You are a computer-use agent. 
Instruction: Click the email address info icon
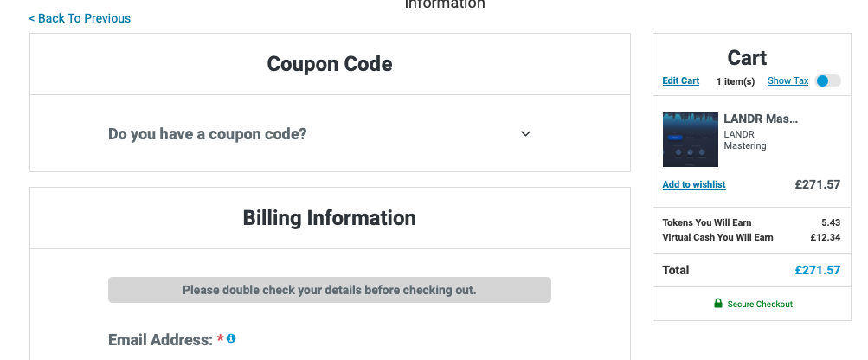coord(231,338)
